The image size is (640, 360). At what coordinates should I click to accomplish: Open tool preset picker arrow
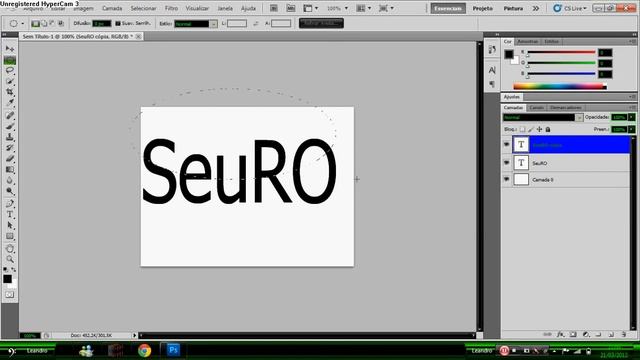tap(22, 24)
